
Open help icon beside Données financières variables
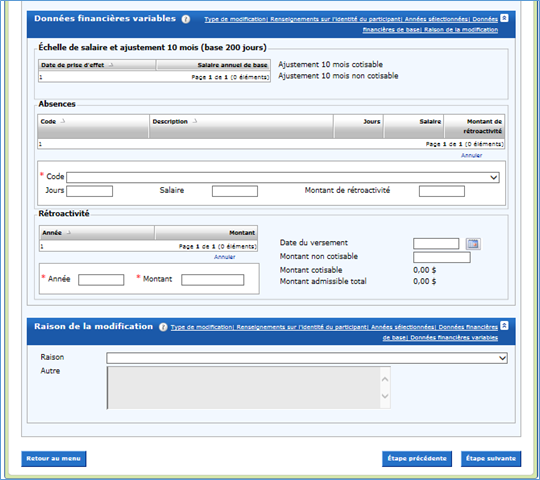[186, 19]
